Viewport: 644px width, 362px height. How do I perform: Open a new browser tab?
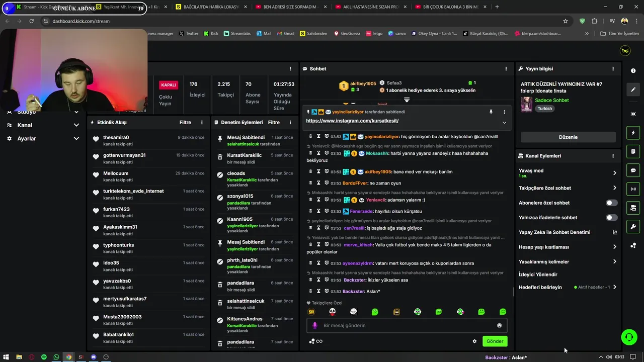click(x=497, y=7)
